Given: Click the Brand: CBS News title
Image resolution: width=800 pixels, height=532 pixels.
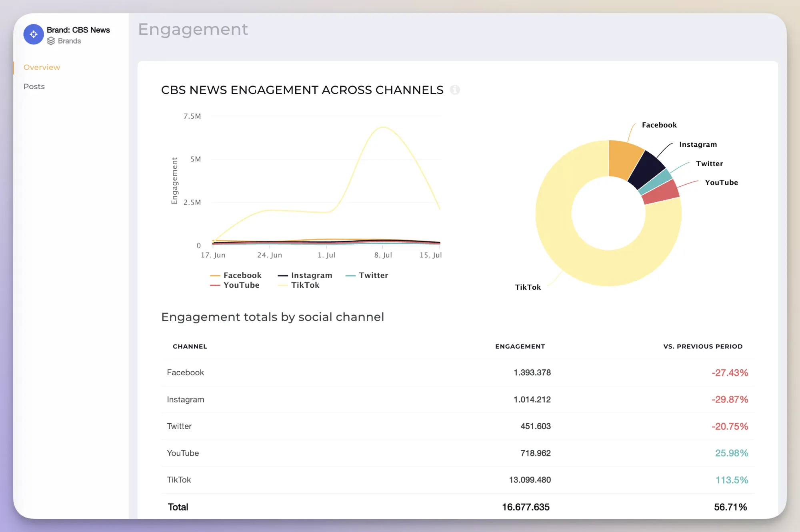Looking at the screenshot, I should (78, 30).
